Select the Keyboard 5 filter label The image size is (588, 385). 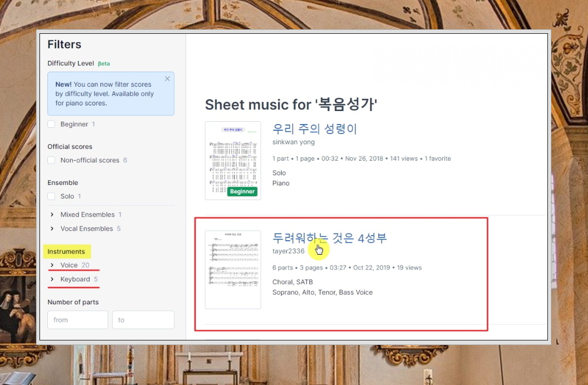(79, 279)
